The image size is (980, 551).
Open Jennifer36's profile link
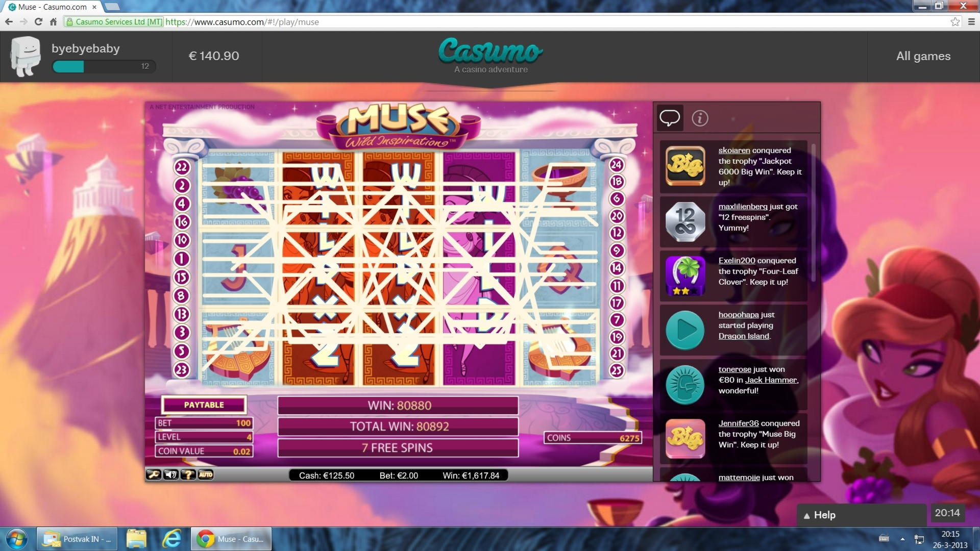[x=739, y=423]
